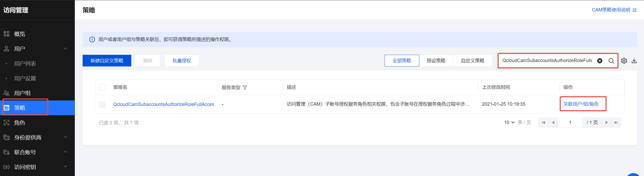Click the info icon in the notice banner
The image size is (644, 176).
coord(92,39)
